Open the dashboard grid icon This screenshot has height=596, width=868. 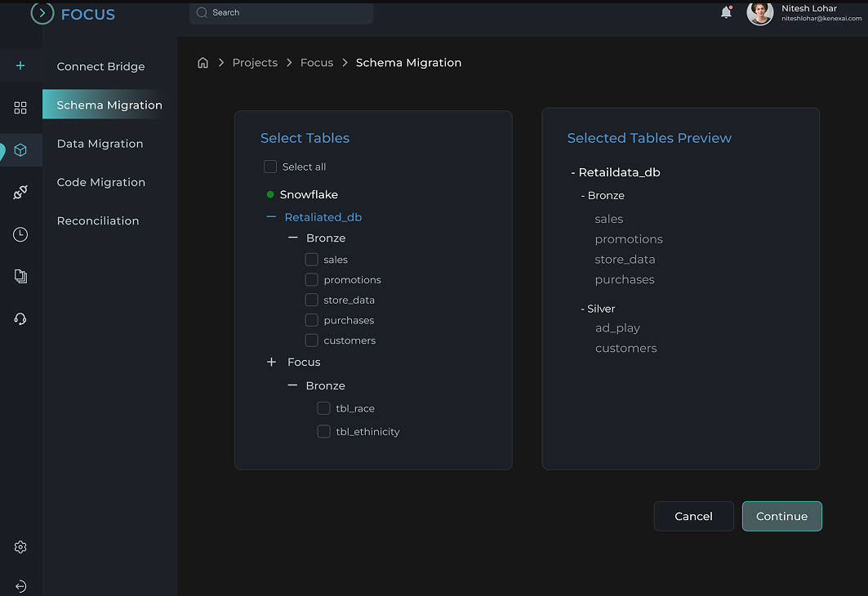click(20, 107)
